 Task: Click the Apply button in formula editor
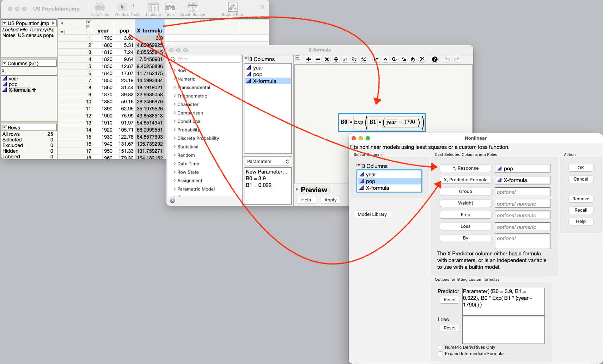click(x=330, y=200)
